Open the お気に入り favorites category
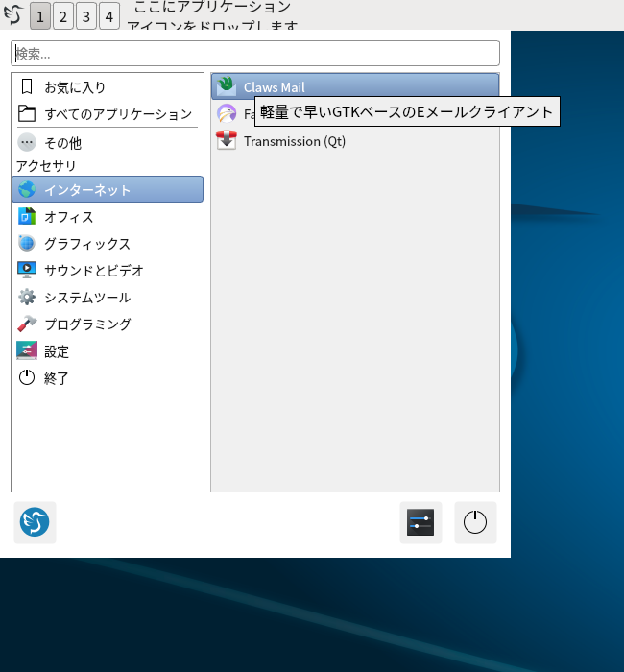The image size is (624, 672). 108,87
